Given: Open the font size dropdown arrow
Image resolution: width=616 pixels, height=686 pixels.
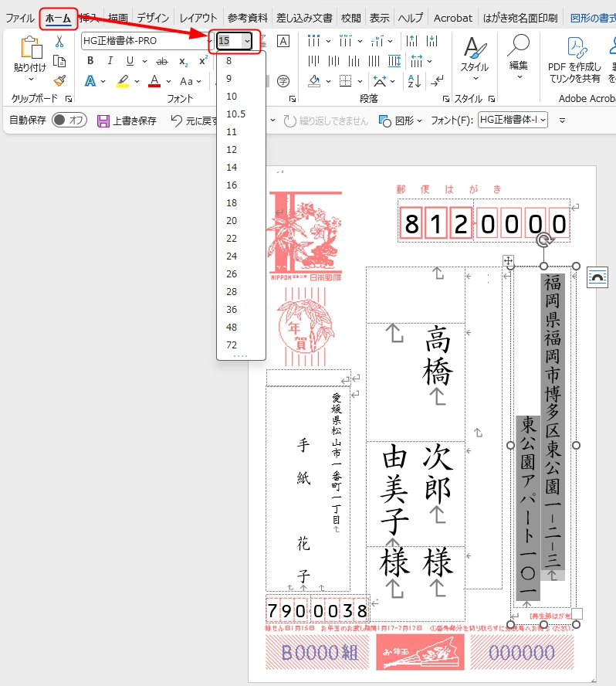Looking at the screenshot, I should tap(247, 41).
